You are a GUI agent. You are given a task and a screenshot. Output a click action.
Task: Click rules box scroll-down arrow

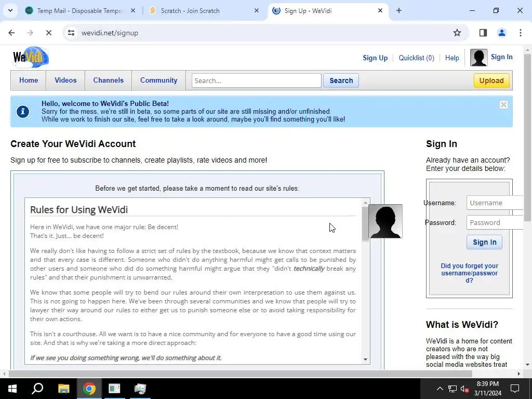[x=365, y=360]
